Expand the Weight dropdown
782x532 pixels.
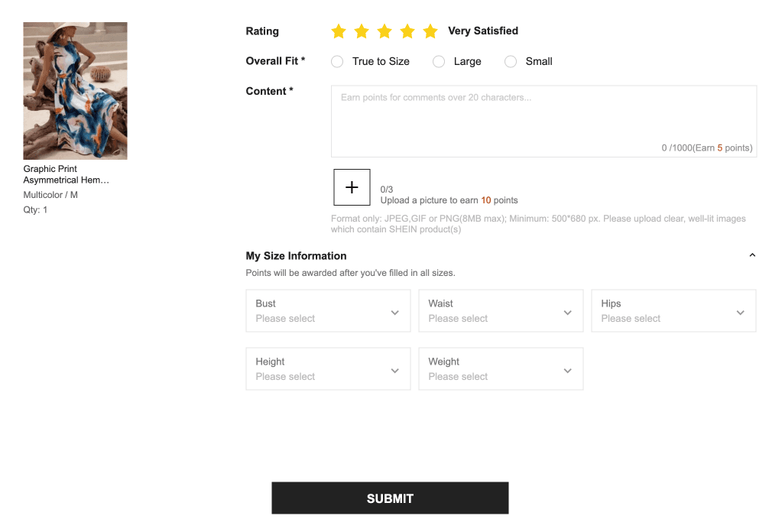pyautogui.click(x=501, y=369)
